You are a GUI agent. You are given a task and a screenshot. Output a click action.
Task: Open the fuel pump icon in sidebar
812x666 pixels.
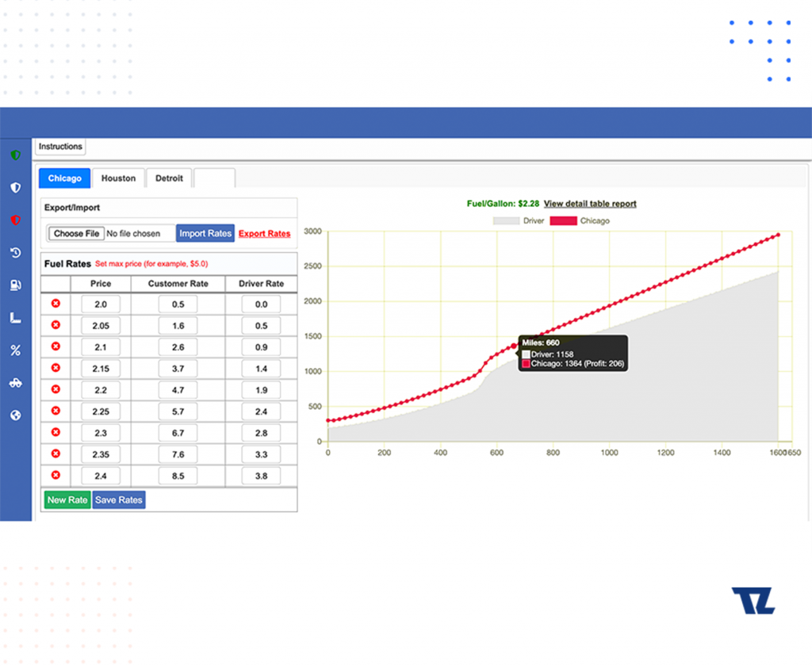pos(15,285)
